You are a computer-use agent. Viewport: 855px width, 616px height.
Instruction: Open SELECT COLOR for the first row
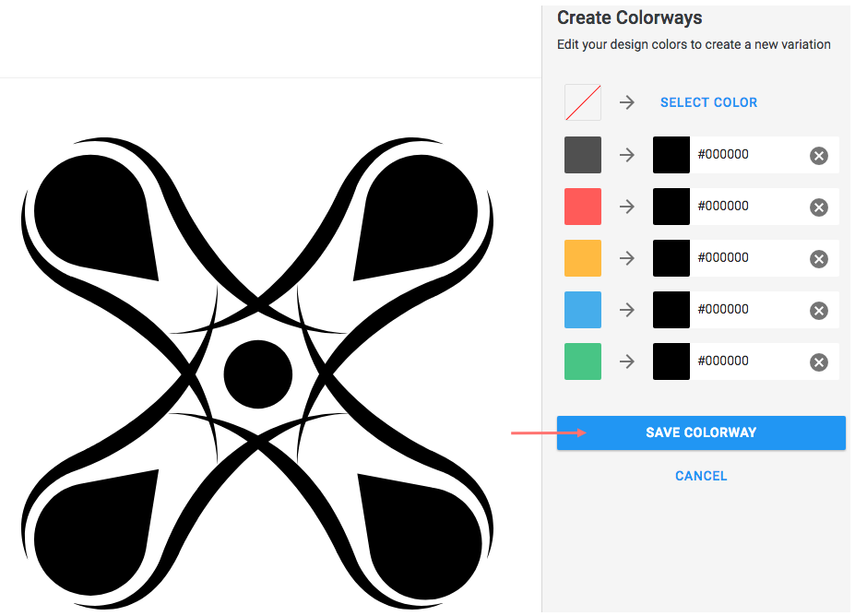(708, 101)
